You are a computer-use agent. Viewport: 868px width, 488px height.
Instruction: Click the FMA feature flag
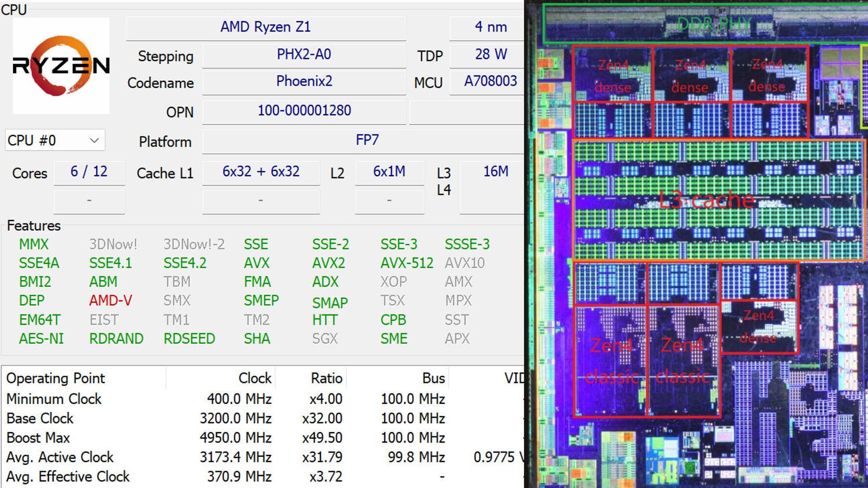pyautogui.click(x=257, y=282)
